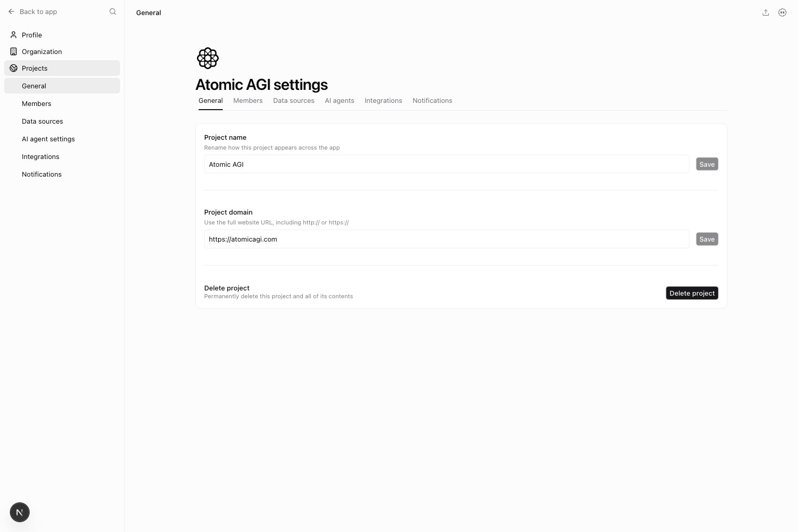The height and width of the screenshot is (532, 798).
Task: Click the Projects globe icon in sidebar
Action: [x=14, y=68]
